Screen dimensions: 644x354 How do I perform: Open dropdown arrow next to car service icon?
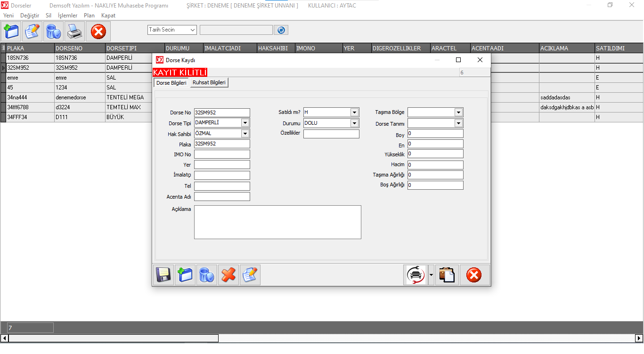(x=431, y=275)
